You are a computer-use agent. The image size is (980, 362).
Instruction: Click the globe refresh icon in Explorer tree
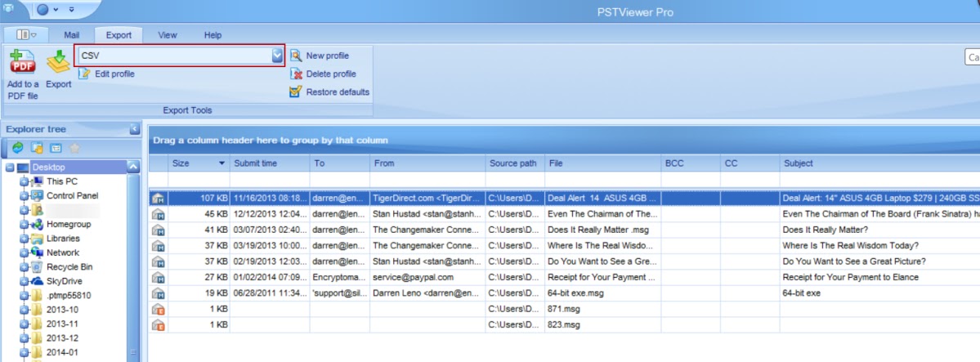pyautogui.click(x=17, y=148)
